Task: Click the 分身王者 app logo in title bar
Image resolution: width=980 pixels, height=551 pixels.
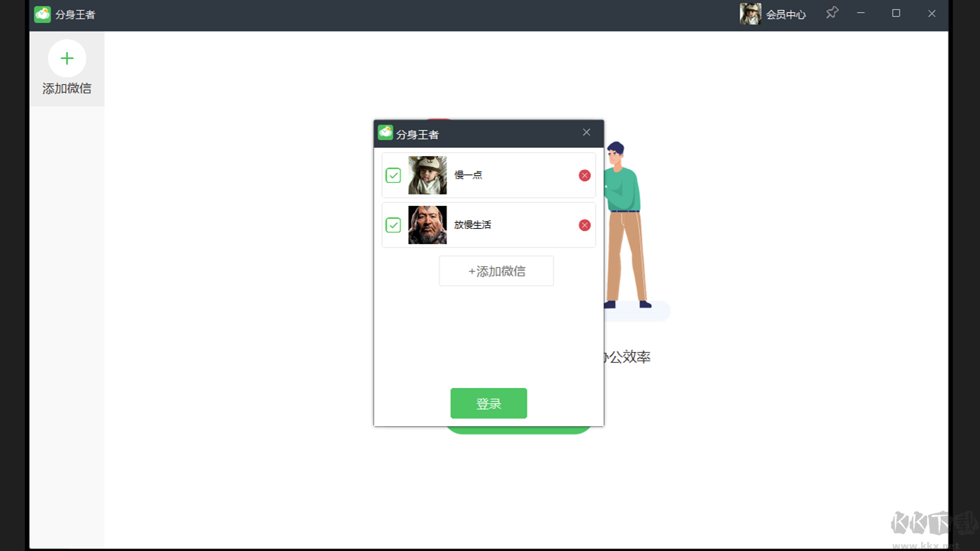Action: 42,14
